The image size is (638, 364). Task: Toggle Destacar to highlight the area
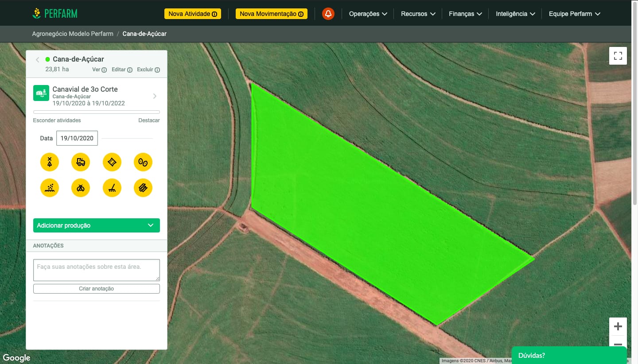pos(149,120)
